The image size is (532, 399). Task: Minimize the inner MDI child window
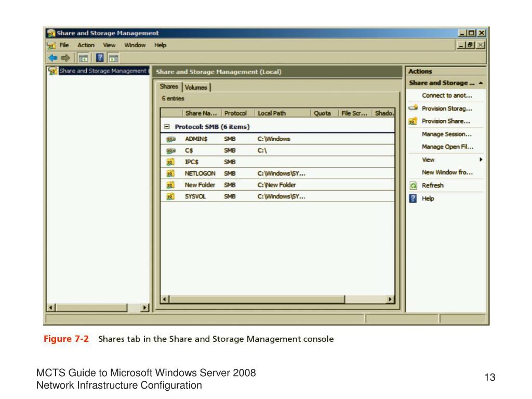click(x=461, y=45)
